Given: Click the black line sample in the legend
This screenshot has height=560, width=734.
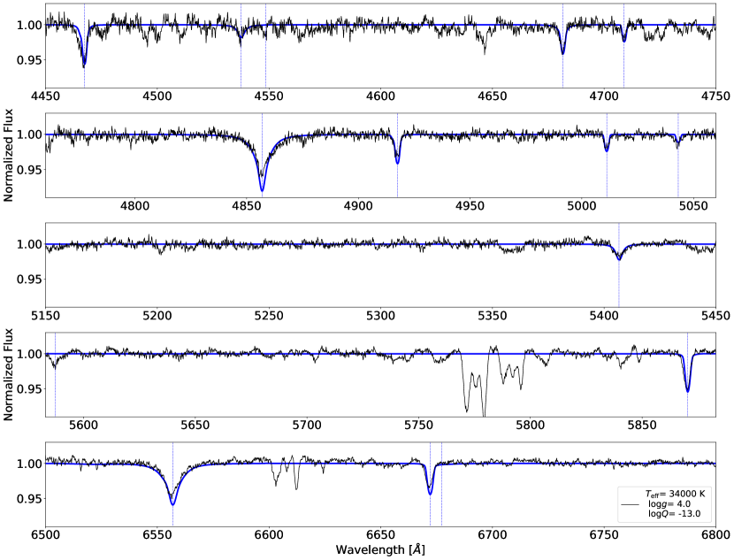Looking at the screenshot, I should [x=631, y=504].
